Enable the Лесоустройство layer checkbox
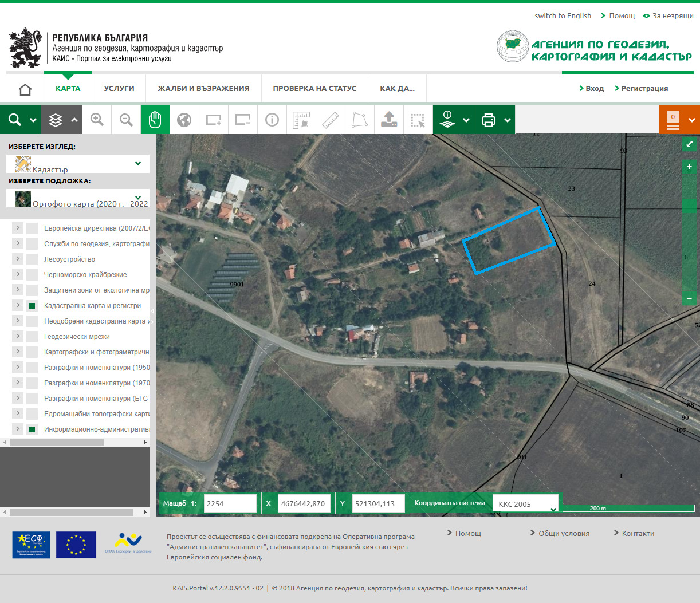 [x=32, y=259]
